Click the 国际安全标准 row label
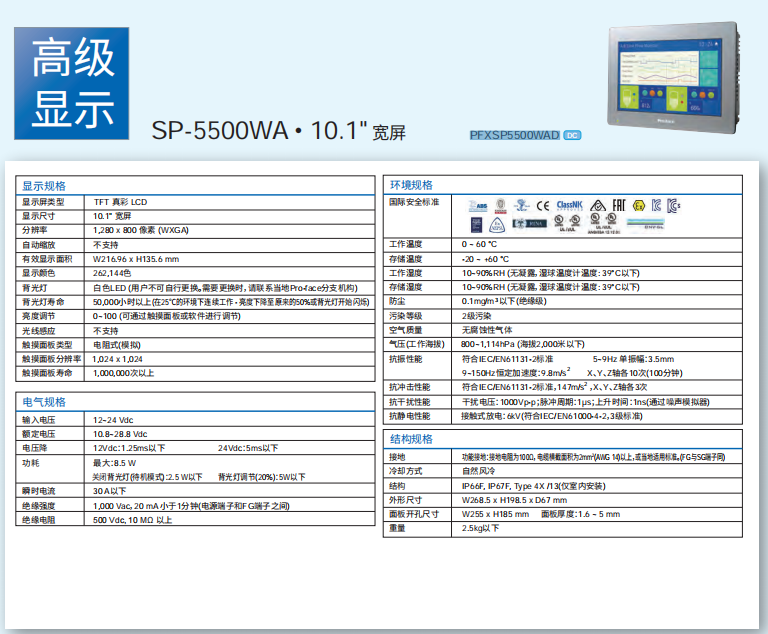Viewport: 768px width, 634px height. (x=414, y=202)
